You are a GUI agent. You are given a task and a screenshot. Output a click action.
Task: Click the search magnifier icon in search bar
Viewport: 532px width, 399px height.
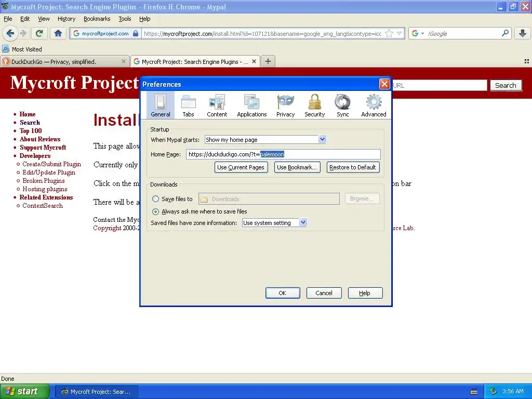(505, 33)
